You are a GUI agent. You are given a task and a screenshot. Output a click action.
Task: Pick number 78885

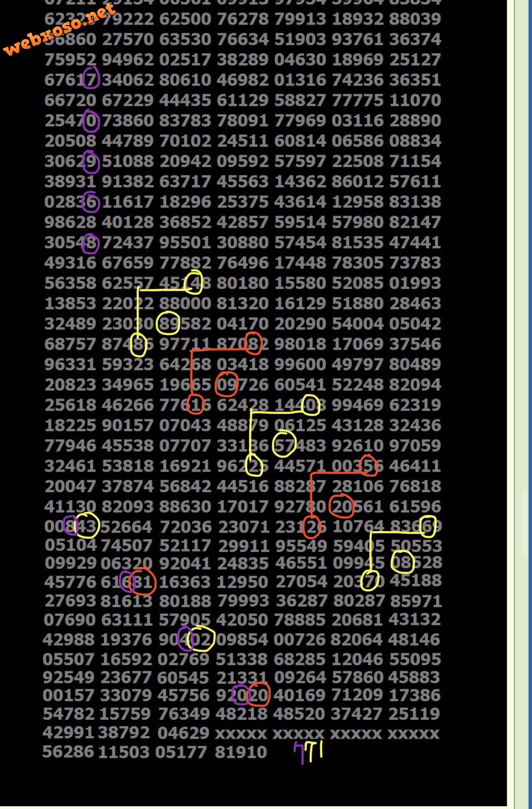299,620
